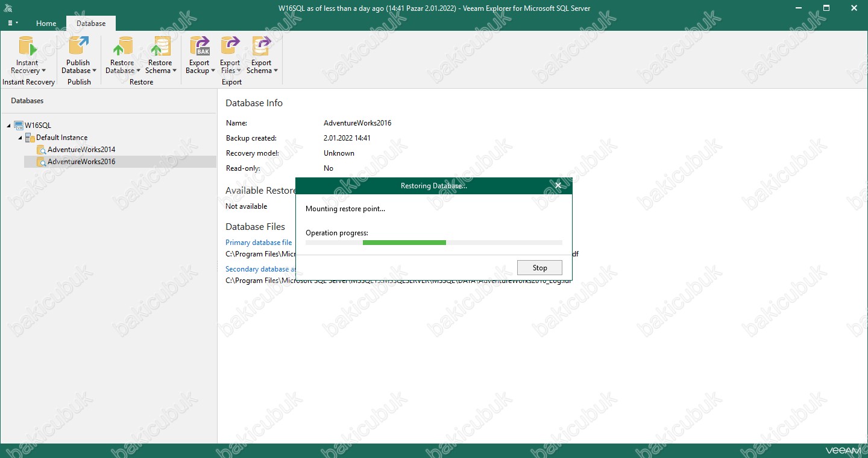Image resolution: width=868 pixels, height=458 pixels.
Task: Minimize the Veeam Explorer window
Action: tap(799, 8)
